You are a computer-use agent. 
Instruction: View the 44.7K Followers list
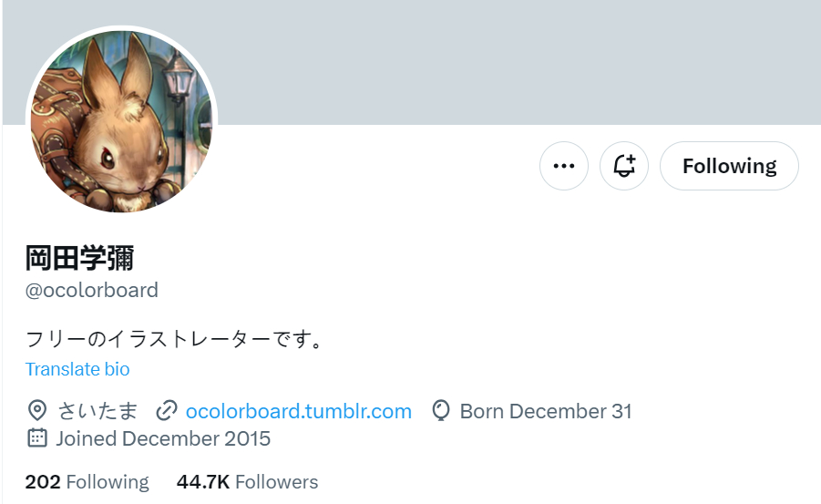pos(247,482)
